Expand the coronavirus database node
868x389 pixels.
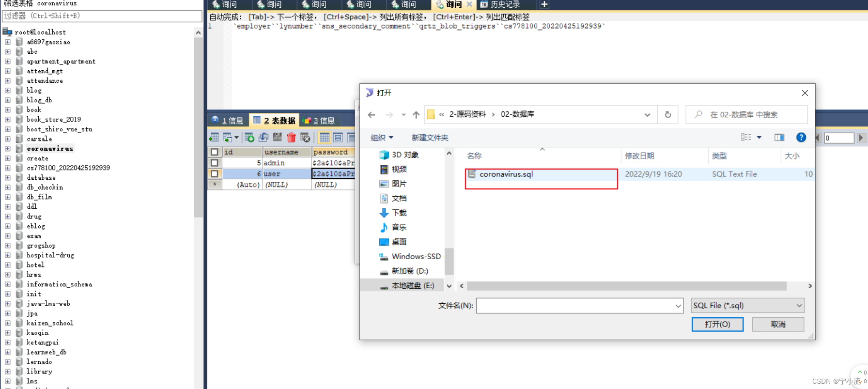pos(8,149)
